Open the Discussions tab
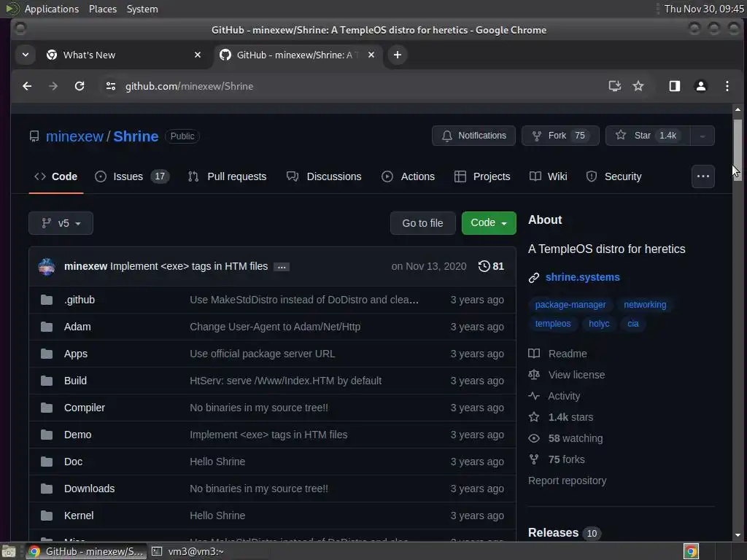The height and width of the screenshot is (560, 747). tap(324, 176)
